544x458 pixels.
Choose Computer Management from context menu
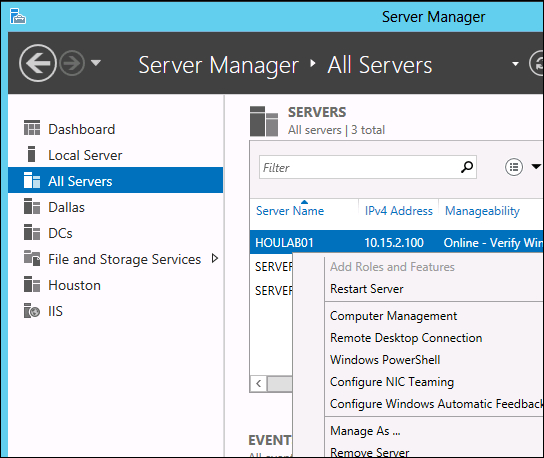(393, 316)
